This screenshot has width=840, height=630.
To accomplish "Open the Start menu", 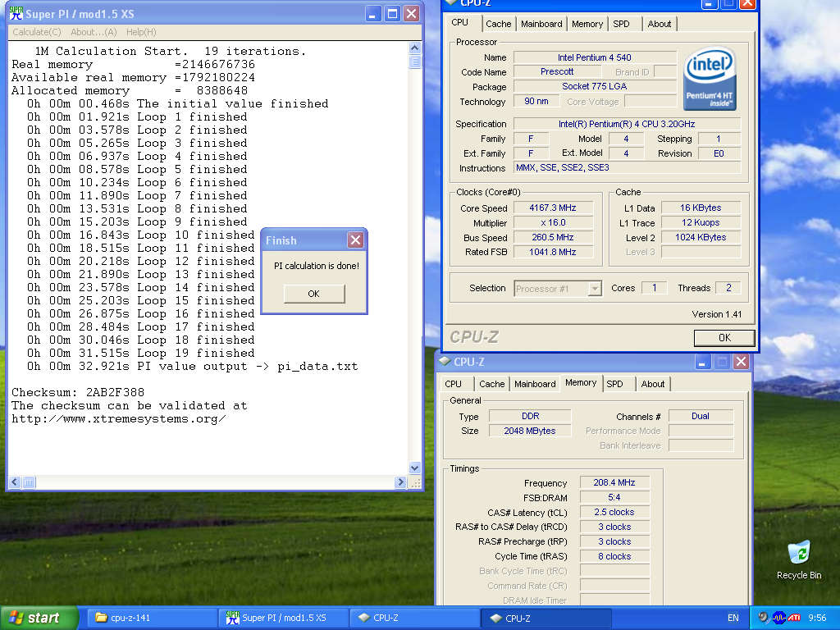I will [x=39, y=618].
